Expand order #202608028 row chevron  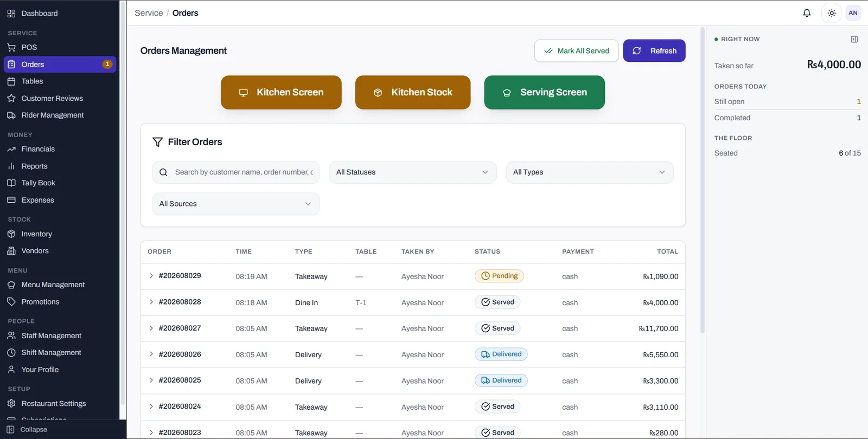point(151,302)
